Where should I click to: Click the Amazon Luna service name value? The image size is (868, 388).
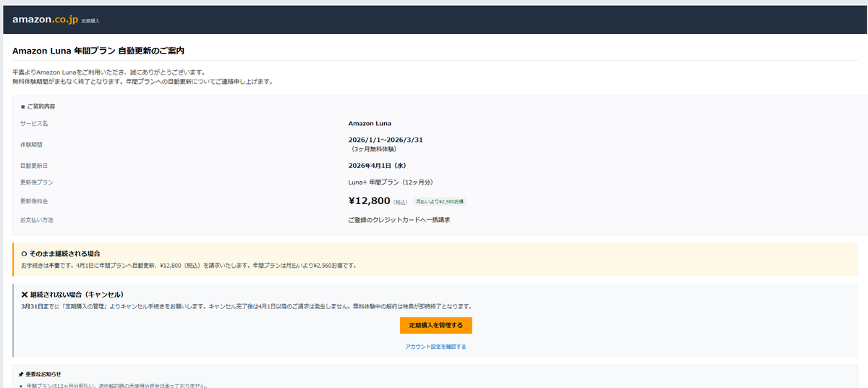[370, 123]
